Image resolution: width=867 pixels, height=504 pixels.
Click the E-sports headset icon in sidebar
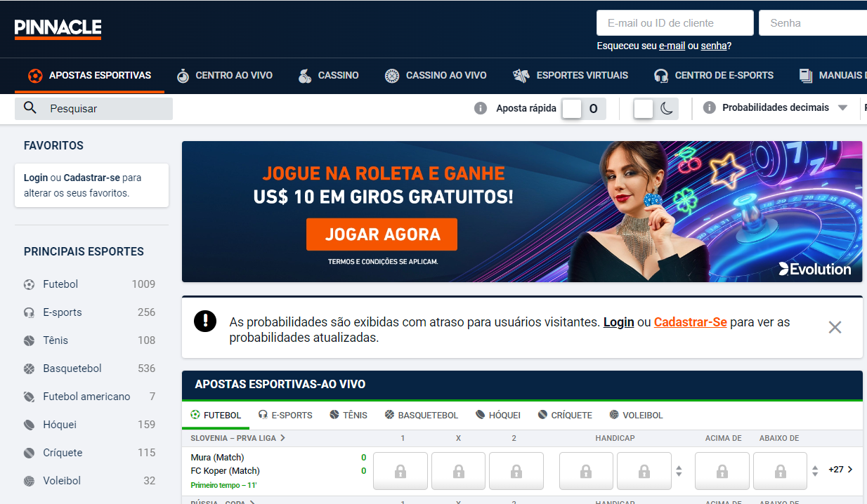coord(29,312)
